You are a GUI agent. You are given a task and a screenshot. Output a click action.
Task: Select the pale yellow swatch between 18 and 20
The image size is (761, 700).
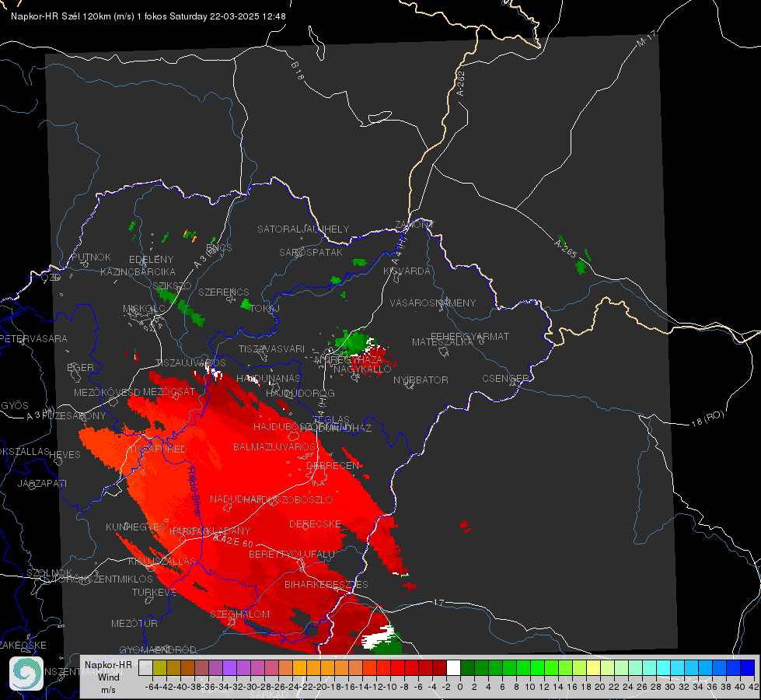pos(593,667)
